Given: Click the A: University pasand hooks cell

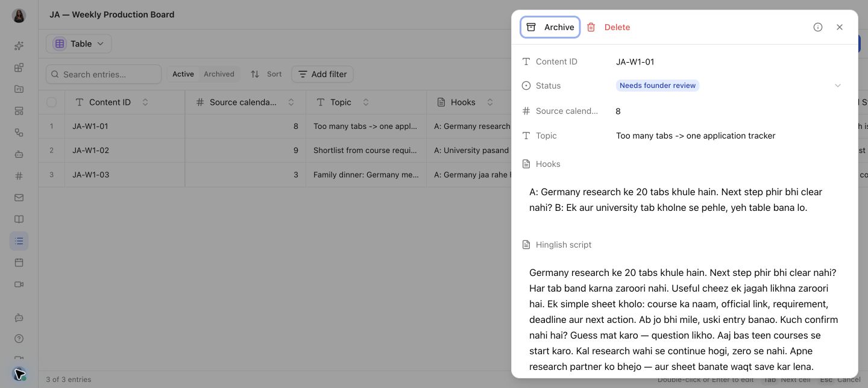Looking at the screenshot, I should pyautogui.click(x=469, y=151).
